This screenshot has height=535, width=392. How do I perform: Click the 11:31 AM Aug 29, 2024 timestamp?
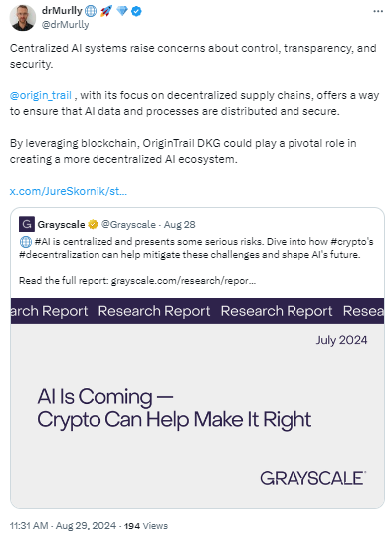pyautogui.click(x=63, y=526)
